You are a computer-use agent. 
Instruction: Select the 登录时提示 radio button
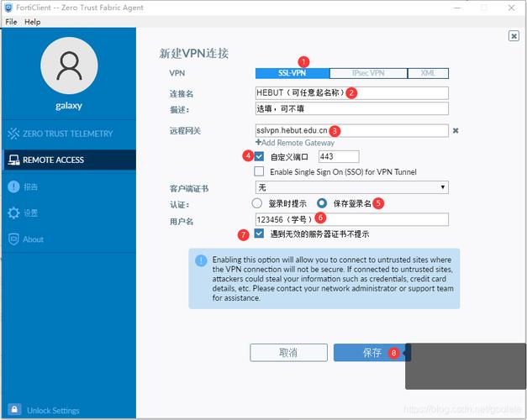click(257, 203)
